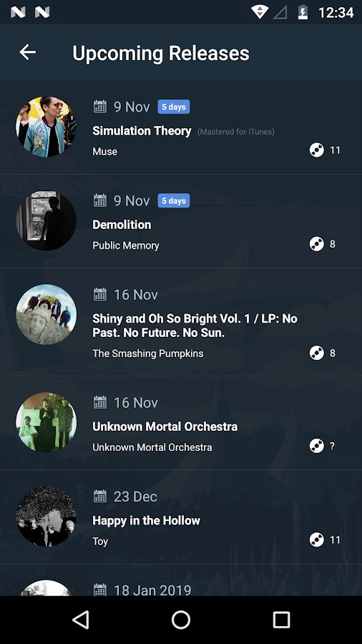Click 5 days badge on Simulation Theory
362x644 pixels.
(174, 107)
